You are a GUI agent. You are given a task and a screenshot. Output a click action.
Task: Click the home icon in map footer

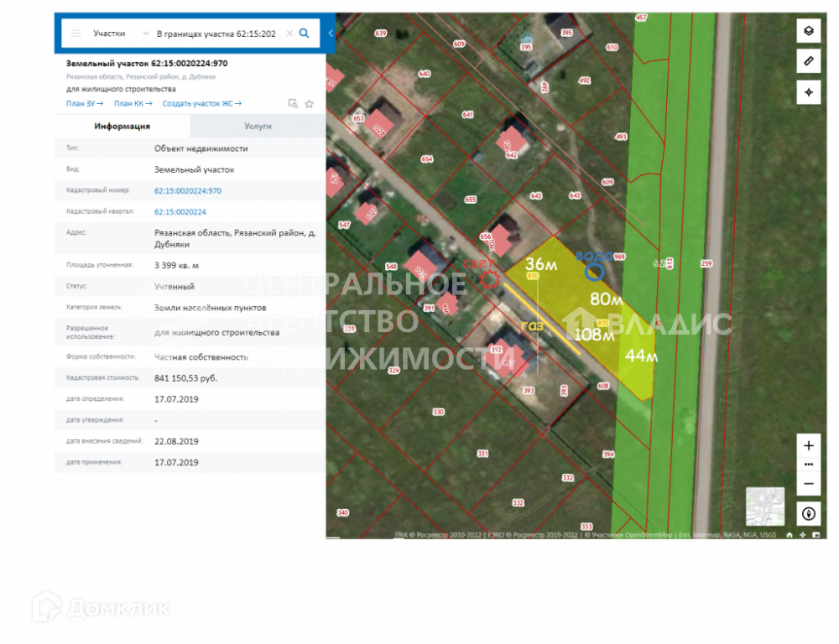pyautogui.click(x=789, y=535)
